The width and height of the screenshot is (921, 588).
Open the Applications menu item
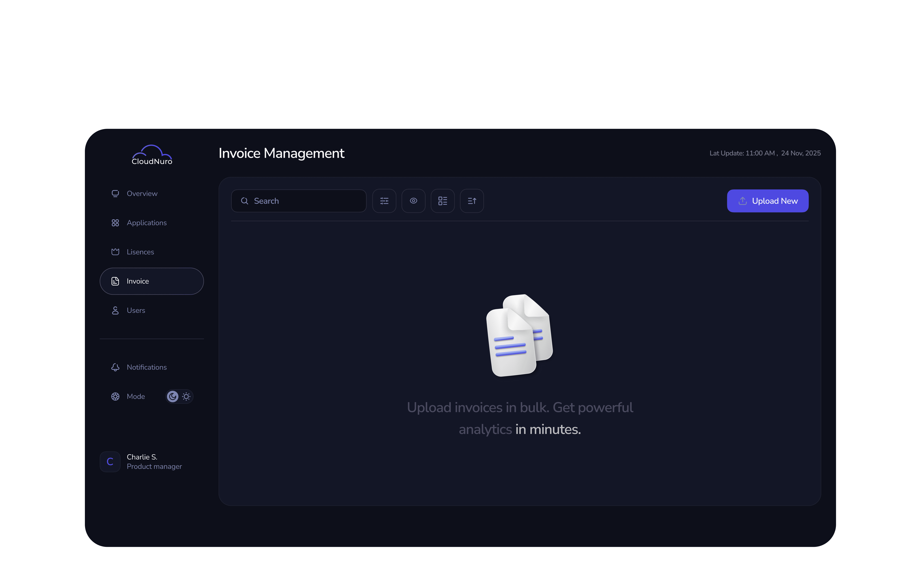(146, 223)
